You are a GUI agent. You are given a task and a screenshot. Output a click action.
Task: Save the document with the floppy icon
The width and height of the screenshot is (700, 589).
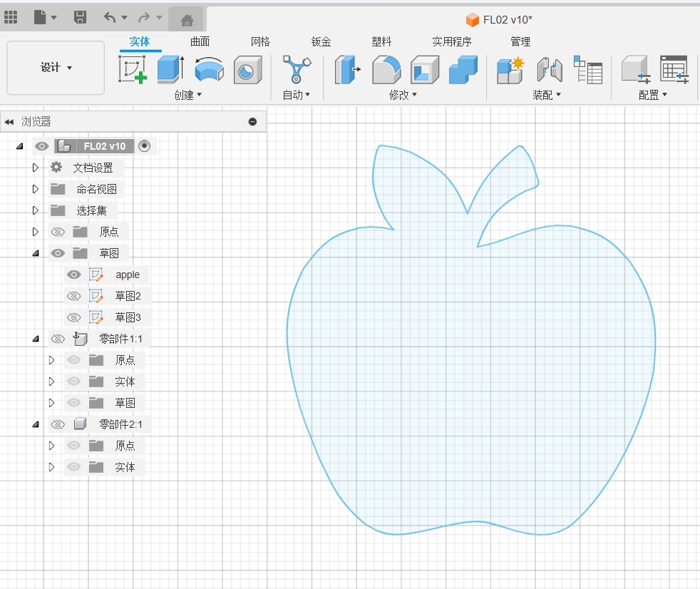pos(80,17)
